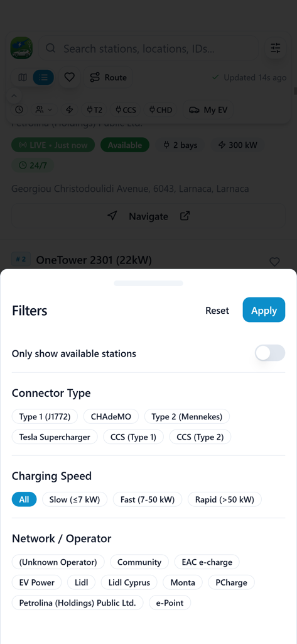Screen dimensions: 297x644
Task: Select the Type 2 (Mennekes) connector chip
Action: [187, 416]
